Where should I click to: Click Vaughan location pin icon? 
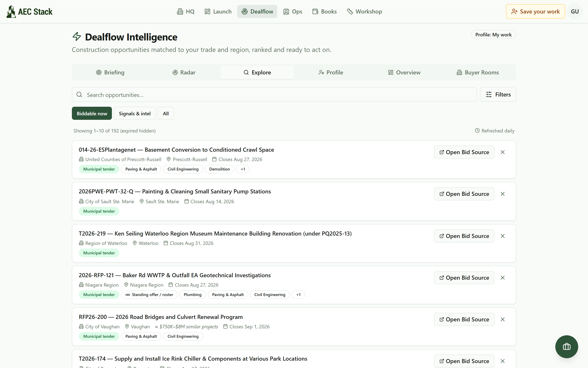click(x=127, y=326)
